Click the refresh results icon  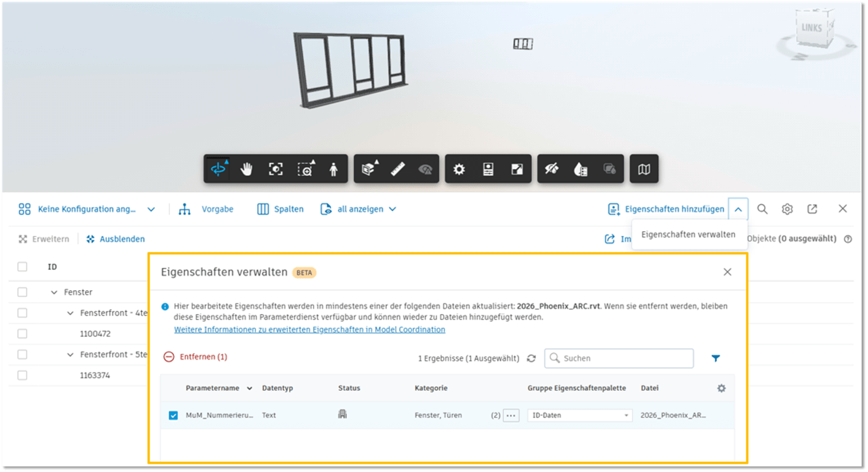[x=532, y=358]
